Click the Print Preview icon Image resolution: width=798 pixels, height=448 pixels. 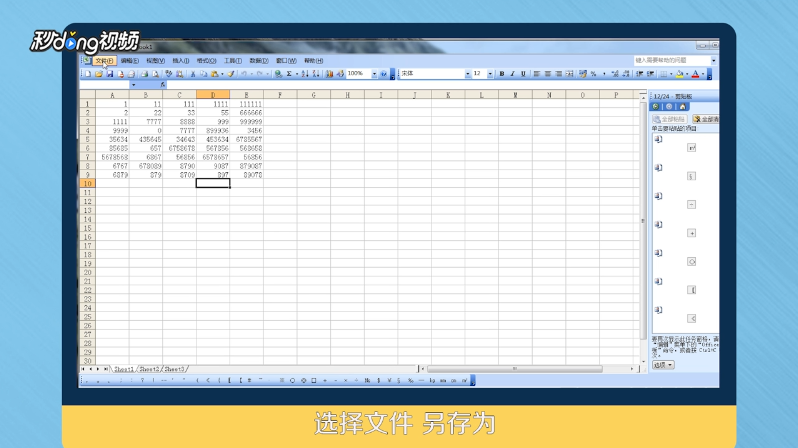(x=155, y=74)
